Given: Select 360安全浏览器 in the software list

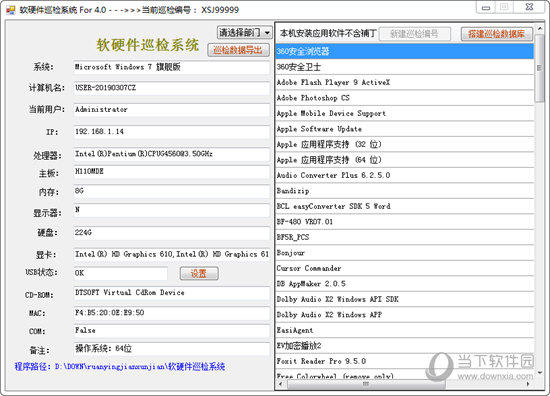Looking at the screenshot, I should coord(405,52).
